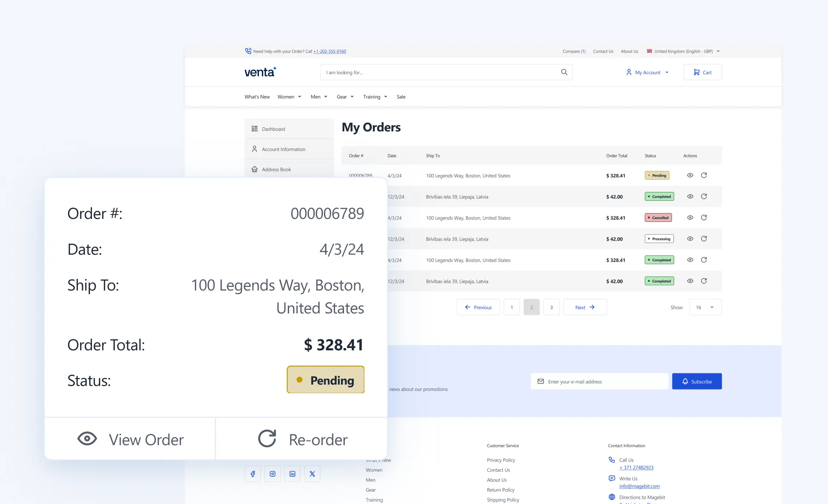
Task: Select Account Information in sidebar
Action: [283, 149]
